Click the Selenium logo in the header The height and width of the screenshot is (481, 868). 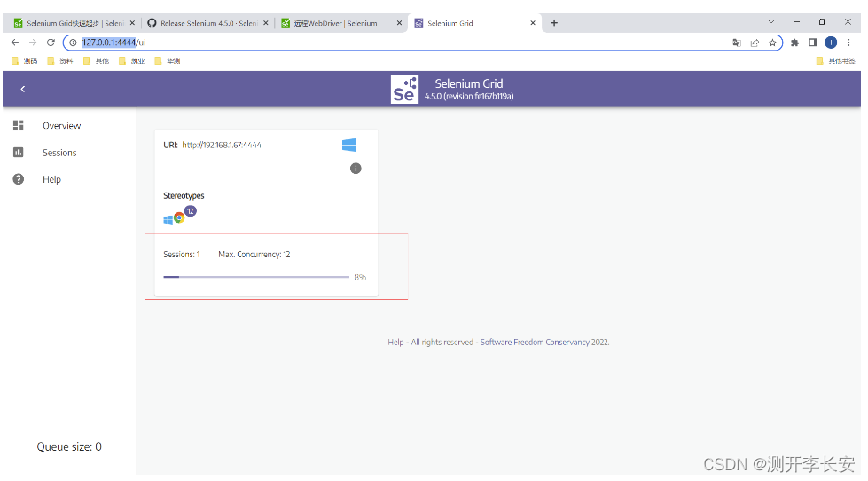tap(404, 90)
